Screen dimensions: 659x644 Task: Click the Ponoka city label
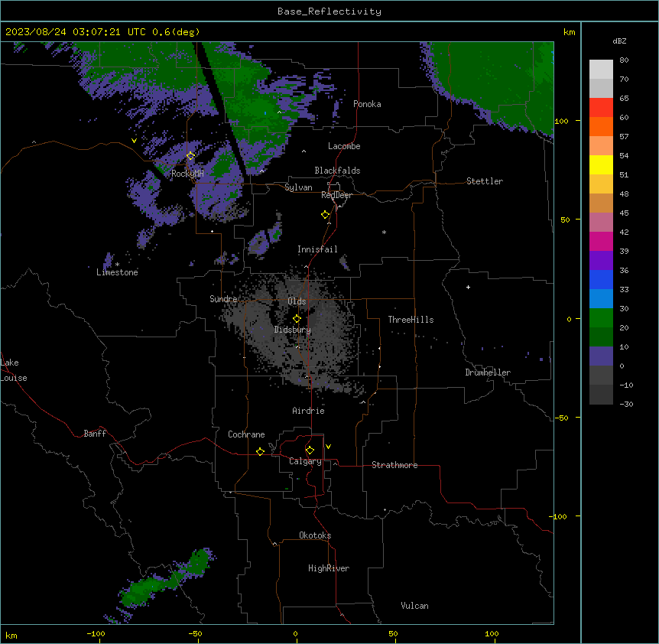click(367, 104)
